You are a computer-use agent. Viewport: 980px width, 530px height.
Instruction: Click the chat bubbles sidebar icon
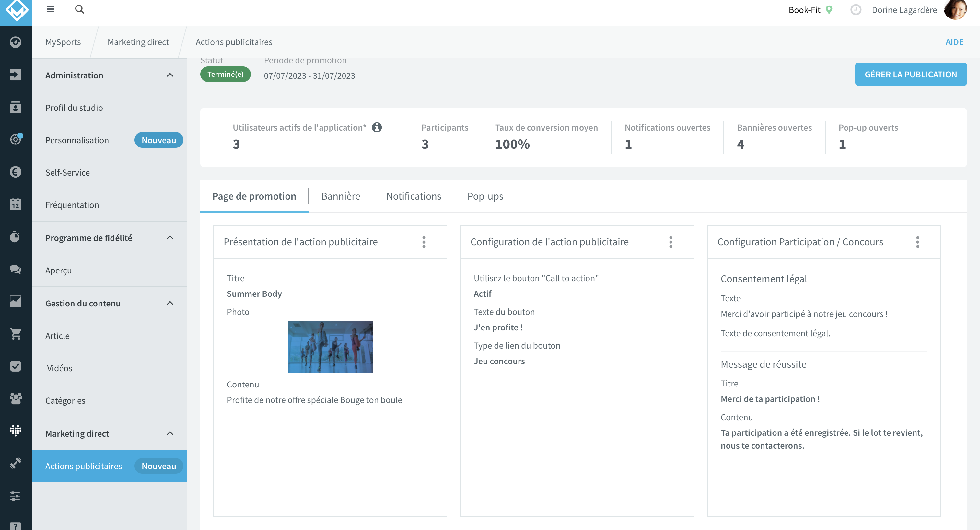pos(15,269)
